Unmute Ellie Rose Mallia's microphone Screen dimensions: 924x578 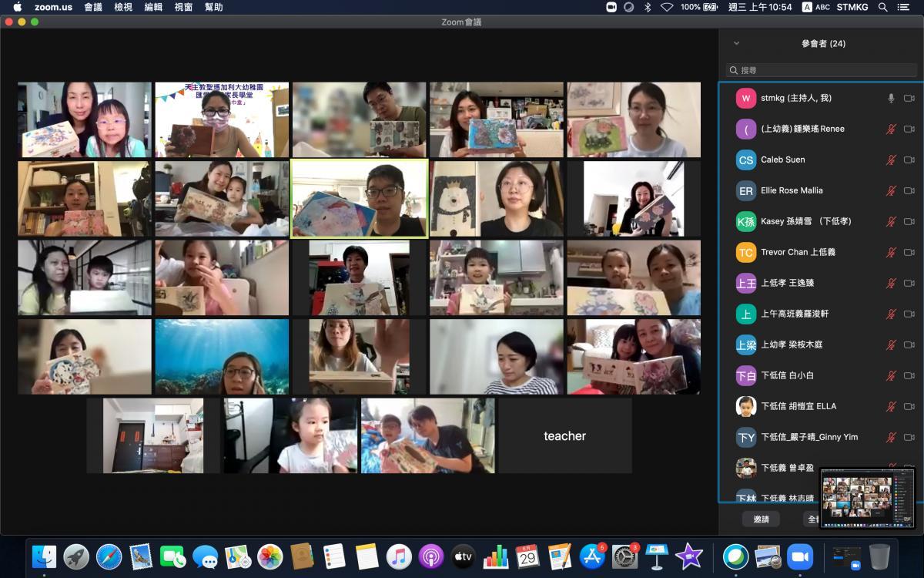[891, 190]
